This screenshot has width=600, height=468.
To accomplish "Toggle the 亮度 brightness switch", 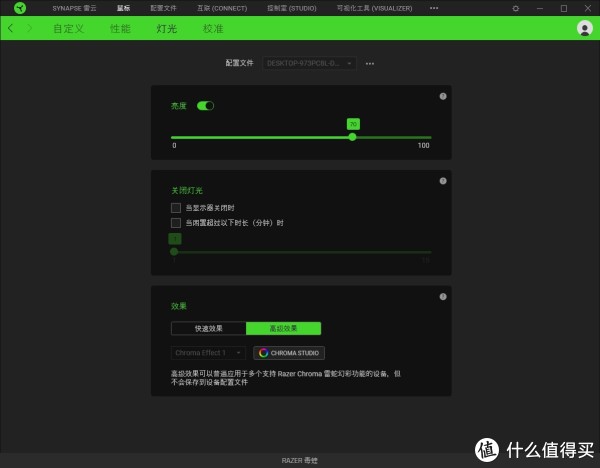I will click(205, 106).
